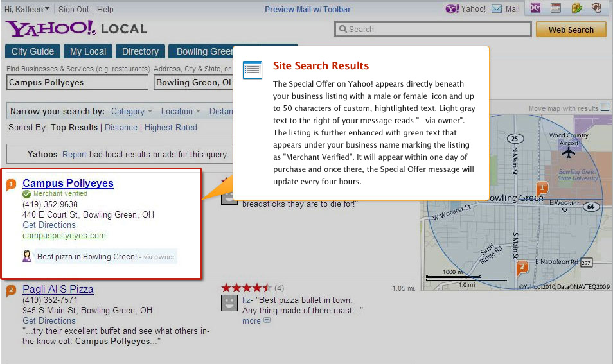Click the address 945 S Main St
The image size is (613, 364).
tap(87, 311)
